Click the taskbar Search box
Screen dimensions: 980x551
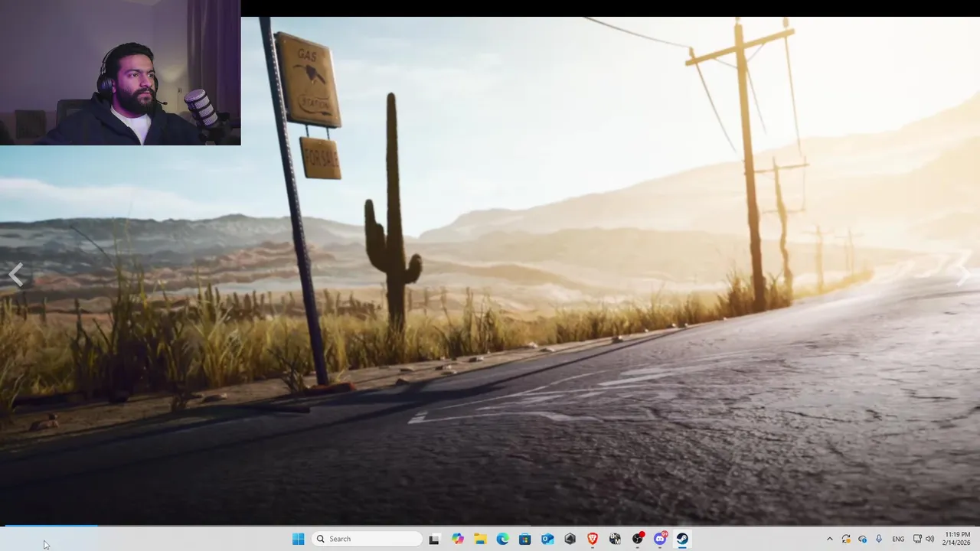click(x=367, y=539)
